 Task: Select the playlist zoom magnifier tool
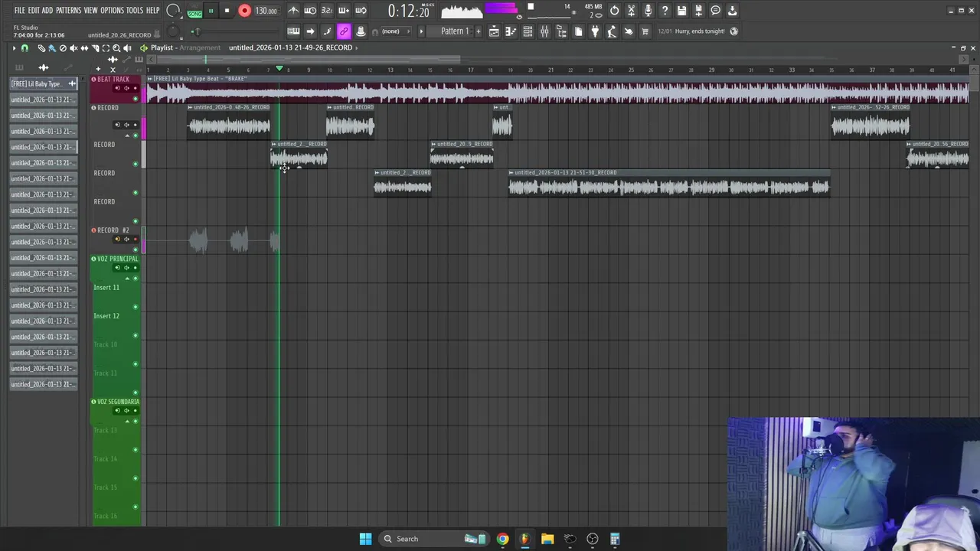116,48
